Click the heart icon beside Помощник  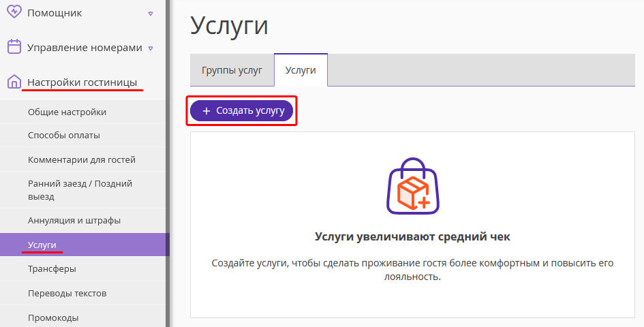pyautogui.click(x=14, y=12)
